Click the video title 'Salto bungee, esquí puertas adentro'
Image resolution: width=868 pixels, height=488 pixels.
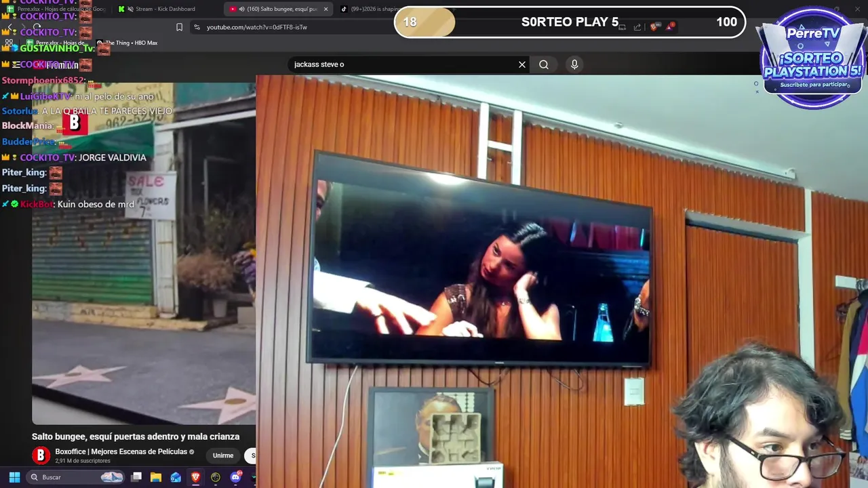tap(136, 436)
